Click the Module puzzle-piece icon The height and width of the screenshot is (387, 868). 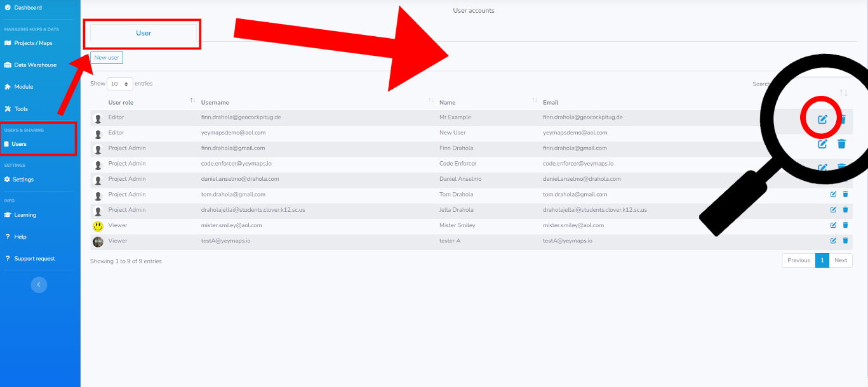8,87
